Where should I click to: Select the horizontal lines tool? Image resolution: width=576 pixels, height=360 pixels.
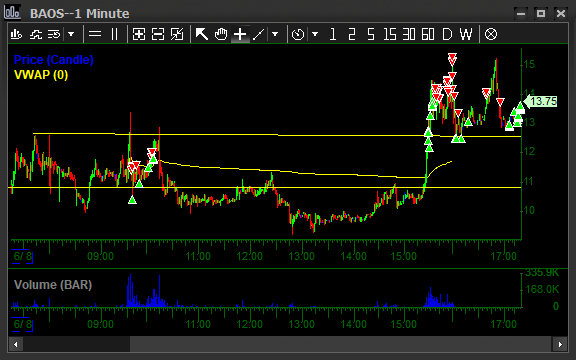click(x=95, y=35)
